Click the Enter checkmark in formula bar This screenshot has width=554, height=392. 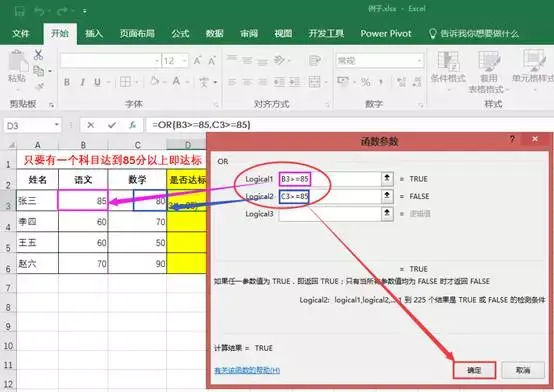click(112, 125)
